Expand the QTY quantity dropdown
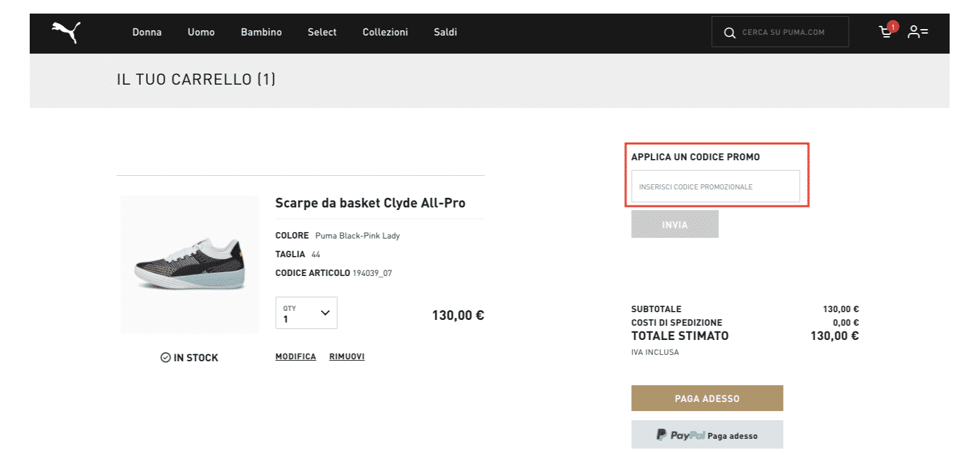980x466 pixels. pos(306,313)
